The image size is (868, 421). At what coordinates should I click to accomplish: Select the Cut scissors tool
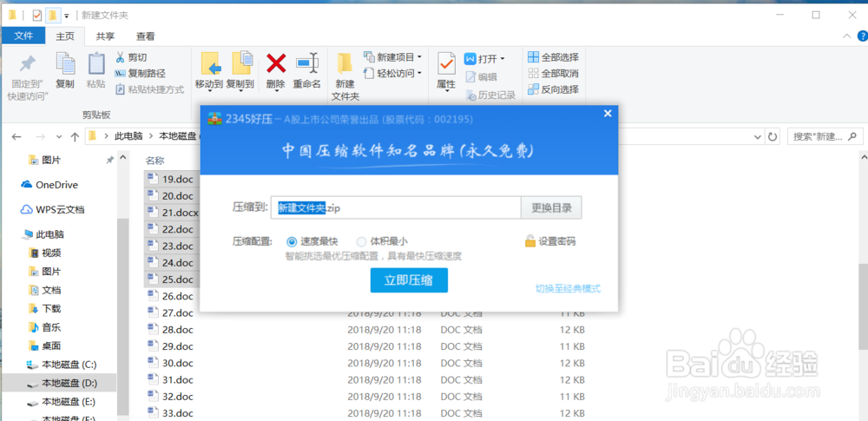pyautogui.click(x=131, y=57)
